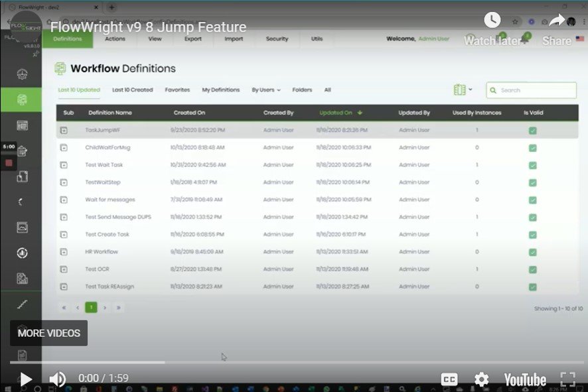Switch to the Favorites tab
This screenshot has width=588, height=392.
(177, 90)
